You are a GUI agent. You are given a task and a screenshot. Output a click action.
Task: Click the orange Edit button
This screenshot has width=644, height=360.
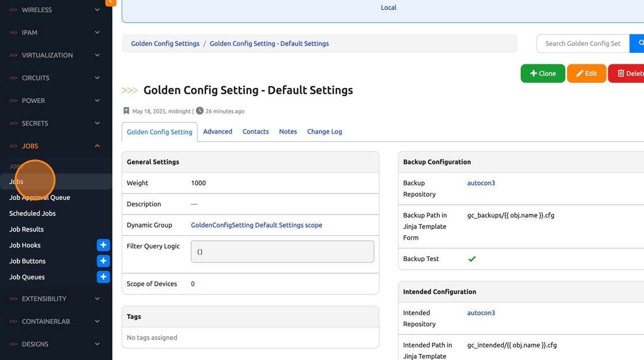coord(586,74)
